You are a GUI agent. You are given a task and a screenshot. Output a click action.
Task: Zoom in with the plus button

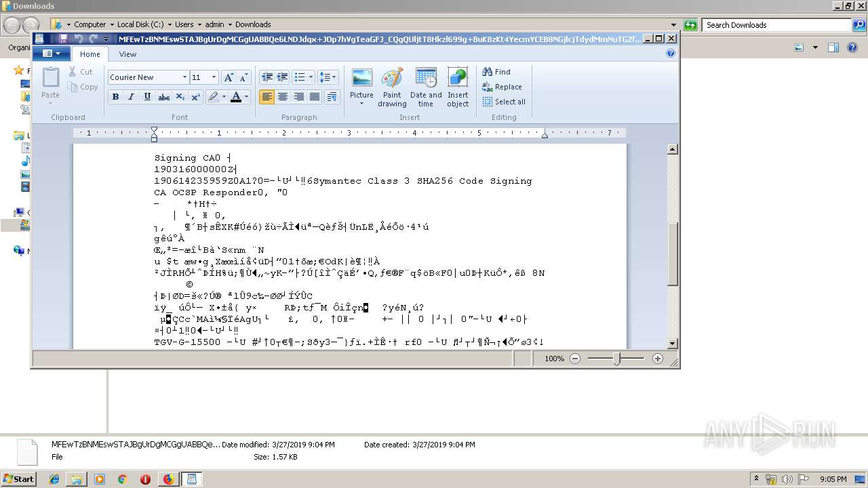coord(657,359)
